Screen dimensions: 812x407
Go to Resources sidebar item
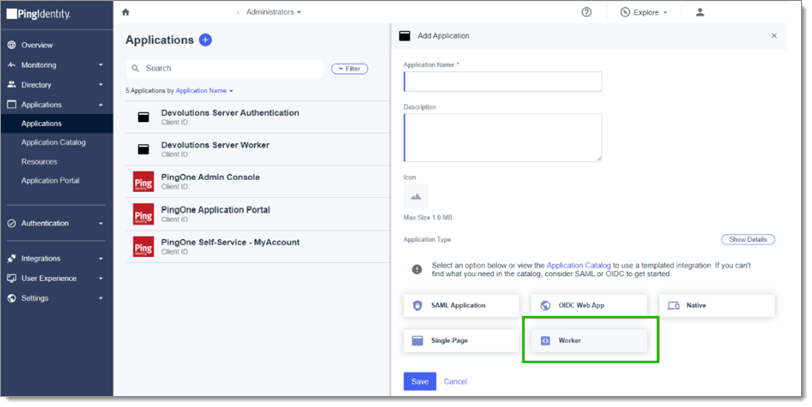(x=39, y=162)
